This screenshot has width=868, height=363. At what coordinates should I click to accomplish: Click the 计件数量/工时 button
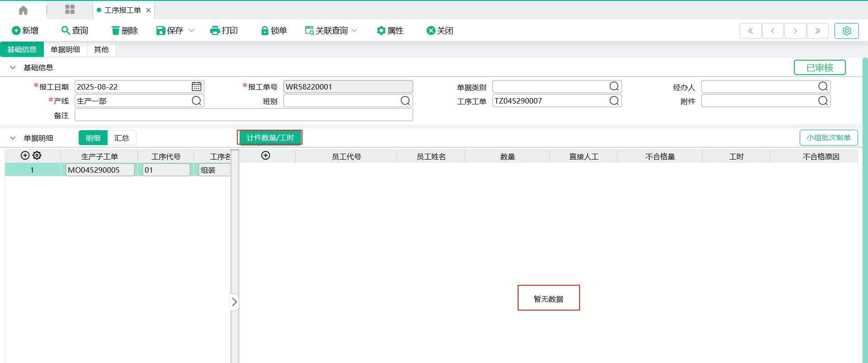click(270, 137)
